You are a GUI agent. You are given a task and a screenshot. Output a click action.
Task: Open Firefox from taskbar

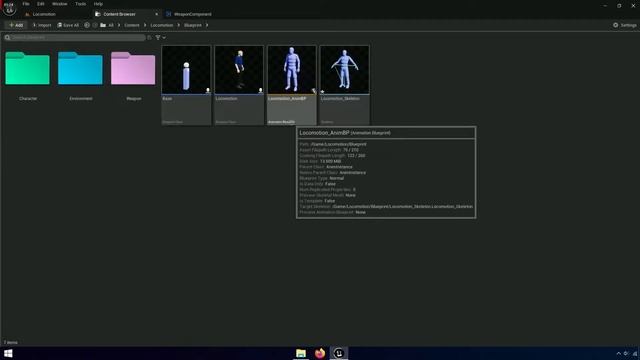[320, 353]
